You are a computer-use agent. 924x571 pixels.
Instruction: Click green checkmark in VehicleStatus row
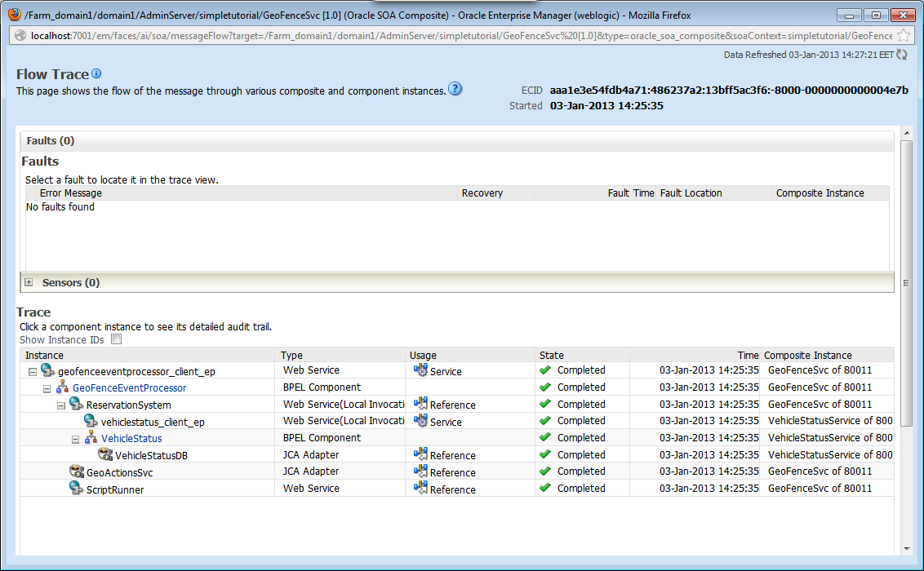coord(545,437)
